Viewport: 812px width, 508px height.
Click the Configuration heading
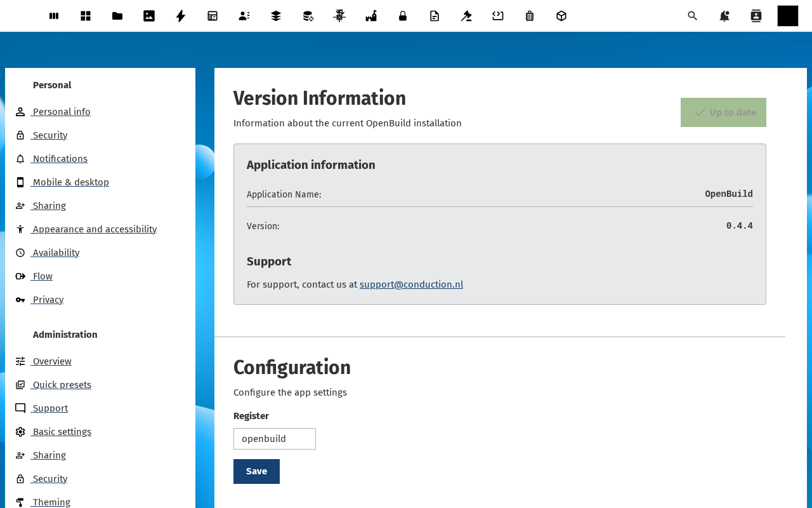click(292, 368)
